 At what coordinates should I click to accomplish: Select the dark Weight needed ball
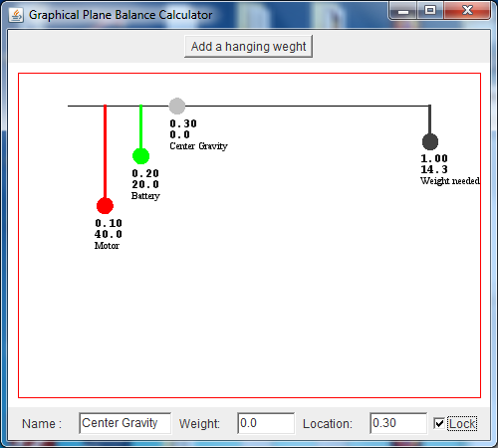(430, 141)
